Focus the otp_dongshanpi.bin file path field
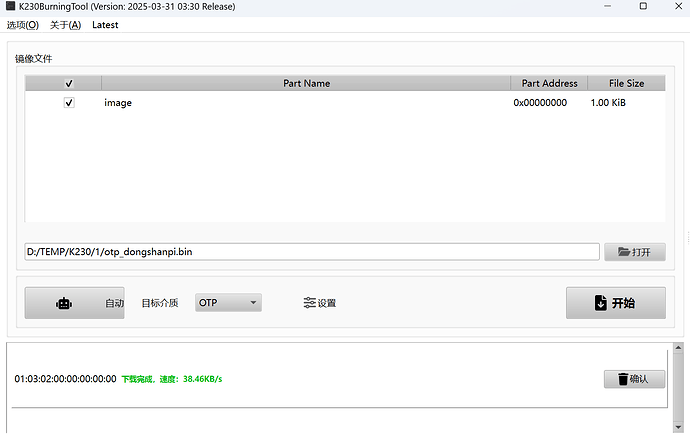The image size is (690, 438). pyautogui.click(x=310, y=252)
